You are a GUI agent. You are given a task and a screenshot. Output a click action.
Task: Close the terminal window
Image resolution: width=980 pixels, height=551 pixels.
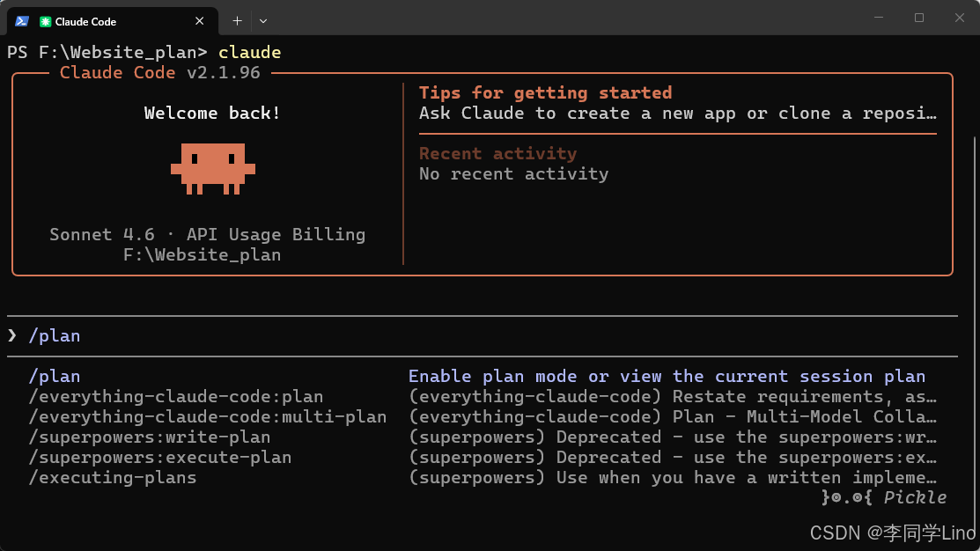(960, 18)
